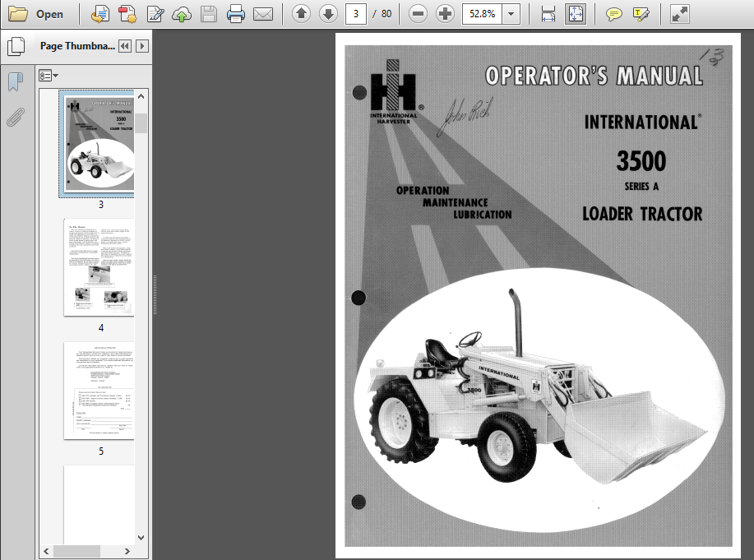Open the zoom level dropdown arrow
This screenshot has width=754, height=560.
point(511,14)
